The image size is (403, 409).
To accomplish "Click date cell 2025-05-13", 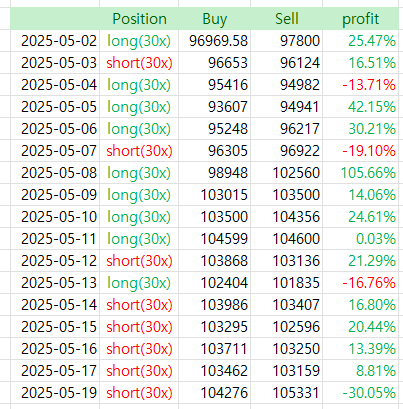I will (55, 283).
